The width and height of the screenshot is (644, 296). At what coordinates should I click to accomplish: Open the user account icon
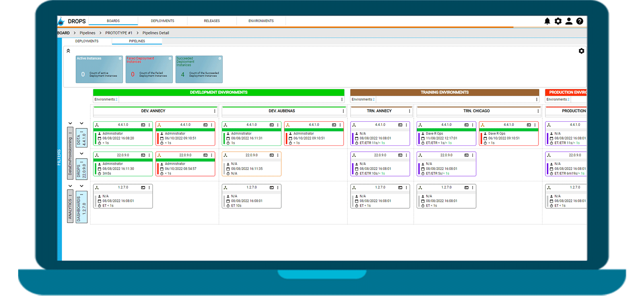pos(569,21)
